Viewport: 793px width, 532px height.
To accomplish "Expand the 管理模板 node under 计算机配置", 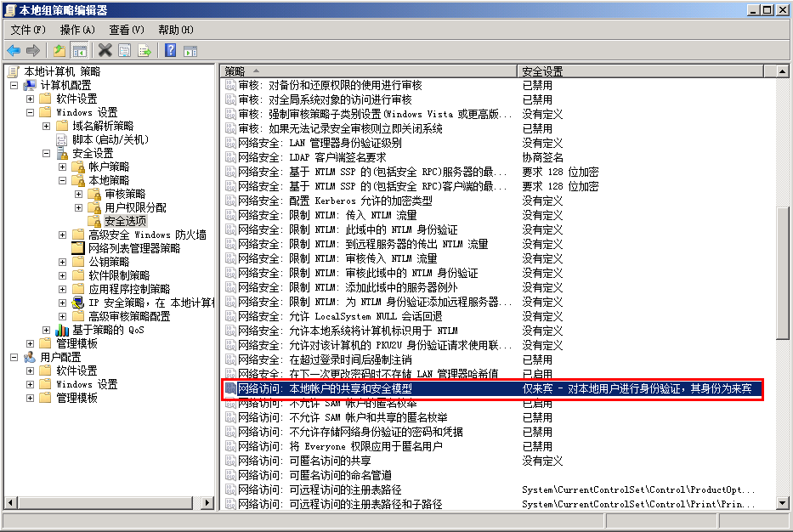I will point(31,343).
